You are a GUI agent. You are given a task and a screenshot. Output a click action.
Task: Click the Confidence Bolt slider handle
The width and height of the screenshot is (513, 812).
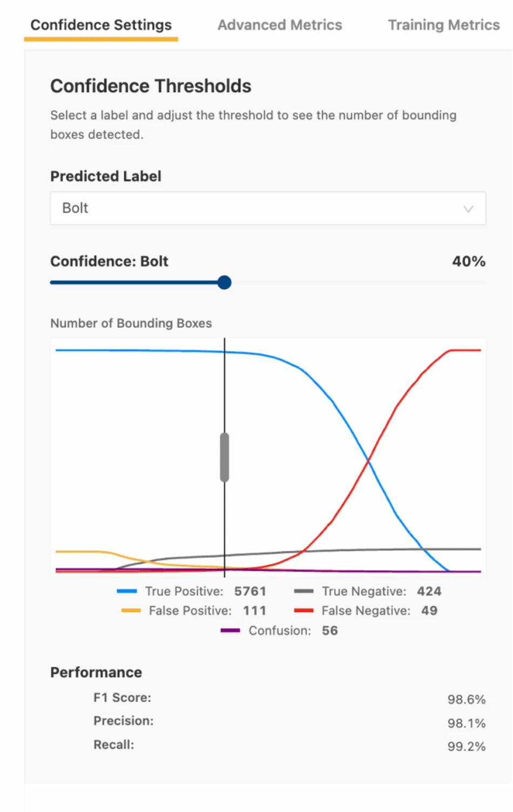(225, 282)
